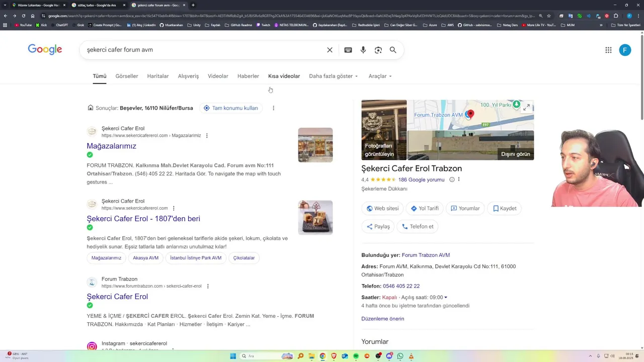Viewport: 644px width, 362px height.
Task: Select the Tümü tab
Action: coord(100,76)
